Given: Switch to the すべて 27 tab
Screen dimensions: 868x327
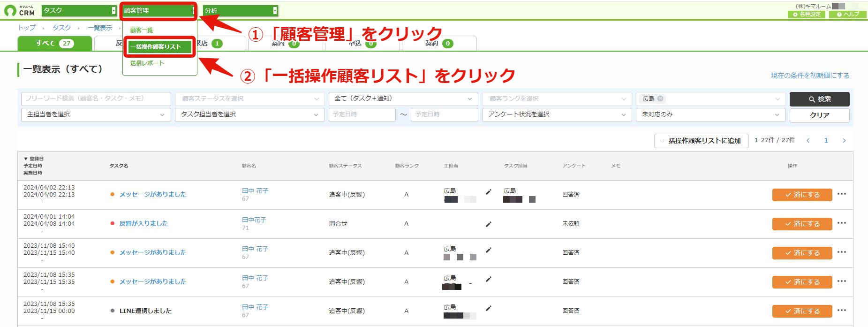Looking at the screenshot, I should (x=55, y=43).
